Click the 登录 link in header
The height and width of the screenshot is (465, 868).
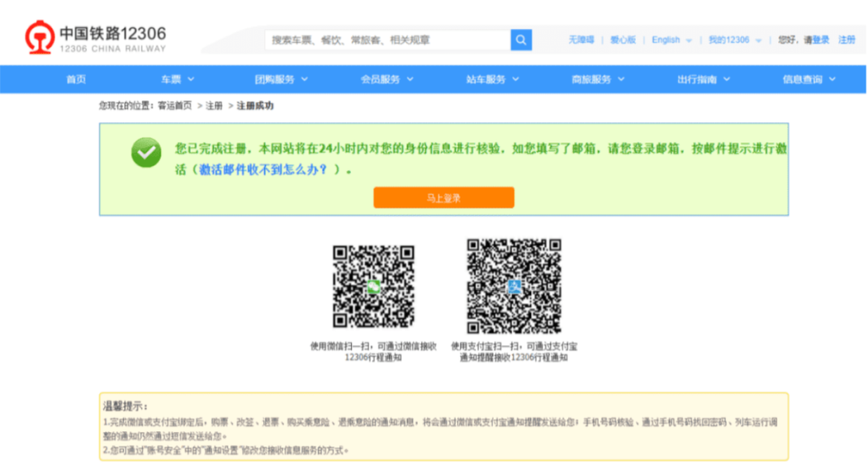[821, 40]
